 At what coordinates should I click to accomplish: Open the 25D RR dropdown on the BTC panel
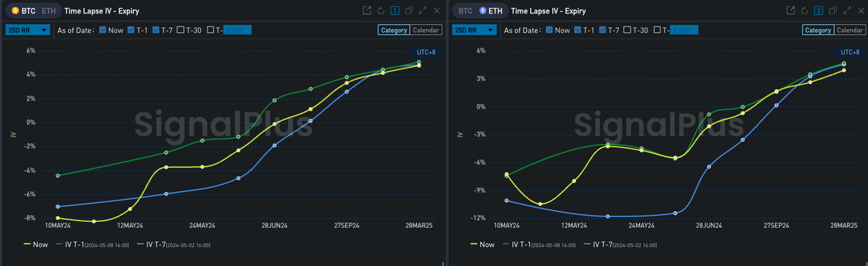pyautogui.click(x=28, y=30)
